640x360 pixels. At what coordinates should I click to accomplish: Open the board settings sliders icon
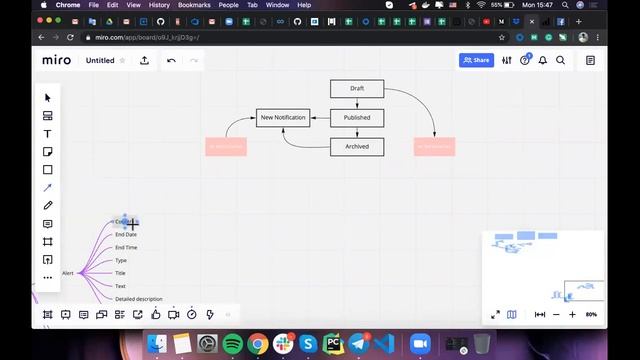507,60
